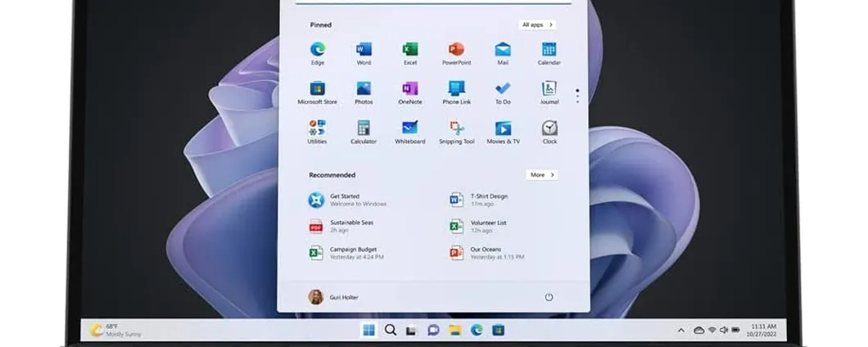Open the Our Oceans presentation
868x347 pixels.
tap(486, 253)
